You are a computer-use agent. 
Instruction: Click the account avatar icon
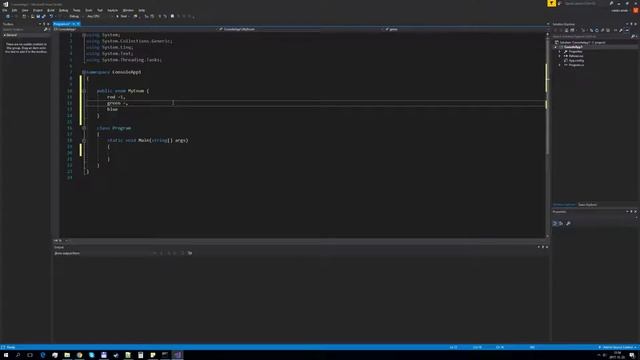tap(636, 11)
